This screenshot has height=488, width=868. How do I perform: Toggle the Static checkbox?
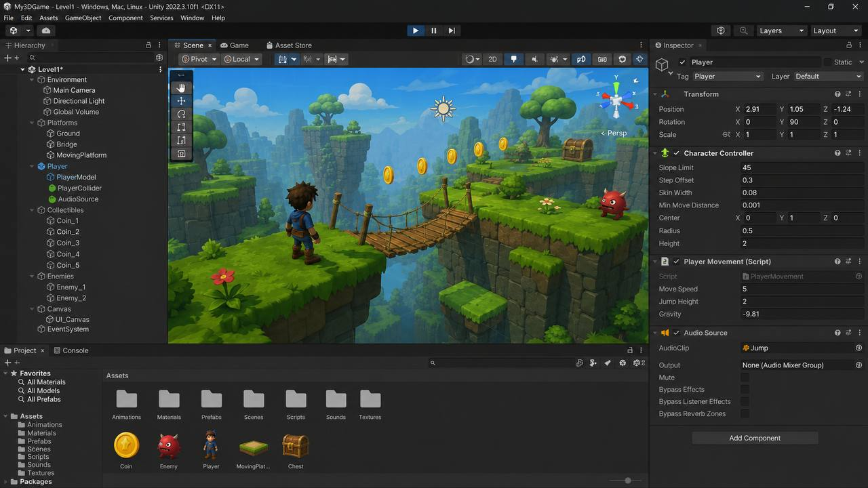pos(826,62)
